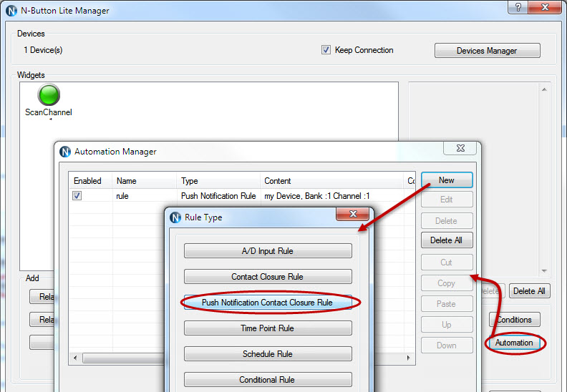Select Push Notification Contact Closure Rule
Image resolution: width=567 pixels, height=392 pixels.
click(x=268, y=303)
